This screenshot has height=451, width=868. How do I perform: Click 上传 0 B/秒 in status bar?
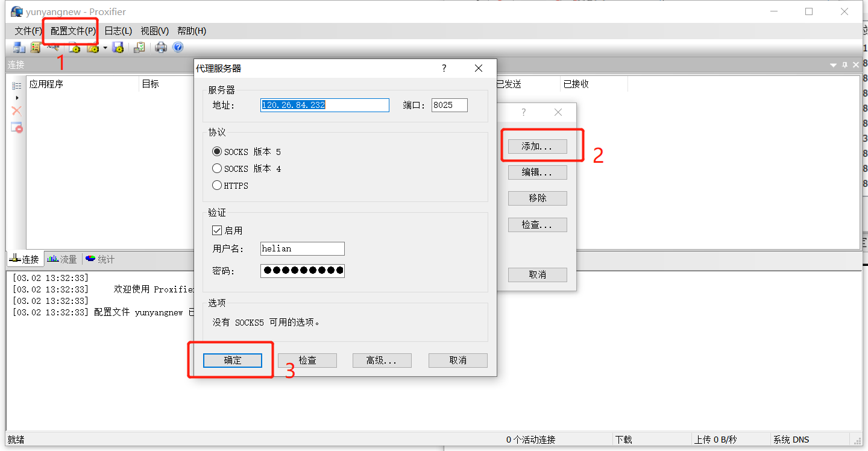click(715, 440)
